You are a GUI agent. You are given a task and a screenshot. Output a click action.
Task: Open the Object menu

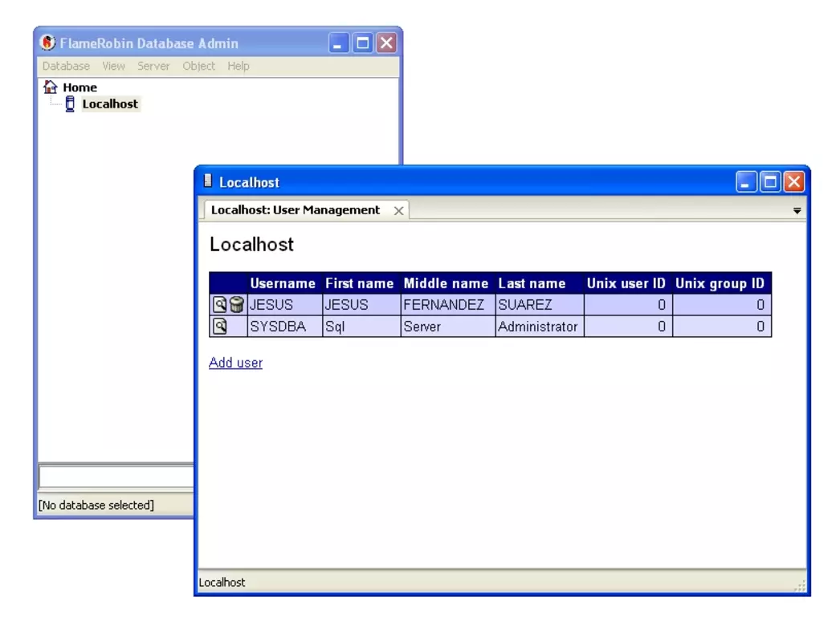pyautogui.click(x=198, y=66)
